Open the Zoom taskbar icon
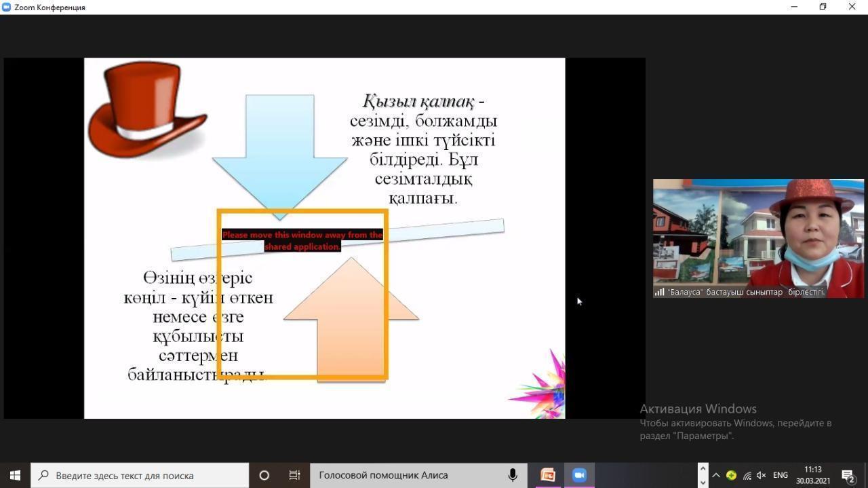The height and width of the screenshot is (488, 868). click(x=579, y=475)
